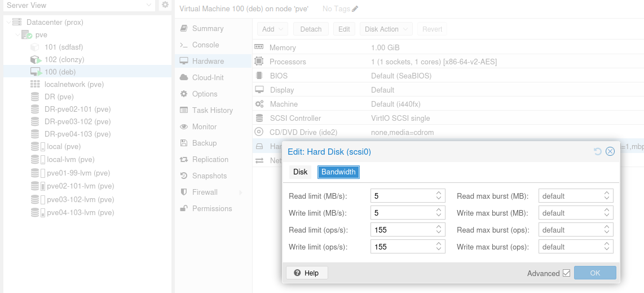Screen dimensions: 644x293
Task: Open localnetwork (pve) entry
Action: coord(74,84)
